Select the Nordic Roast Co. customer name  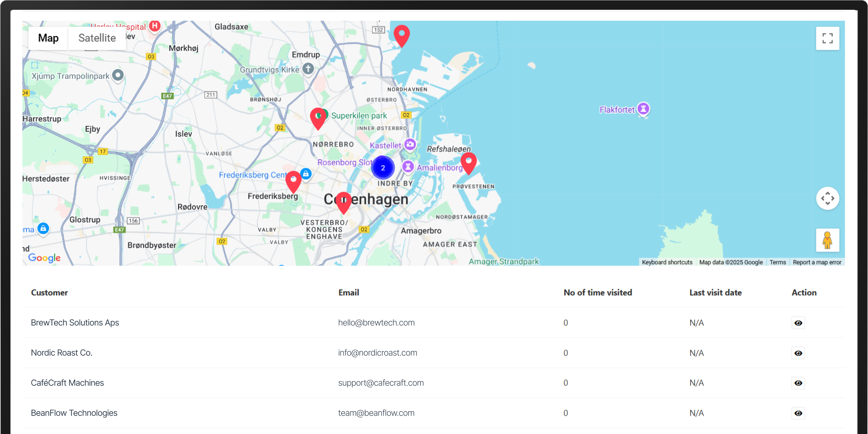(x=61, y=353)
